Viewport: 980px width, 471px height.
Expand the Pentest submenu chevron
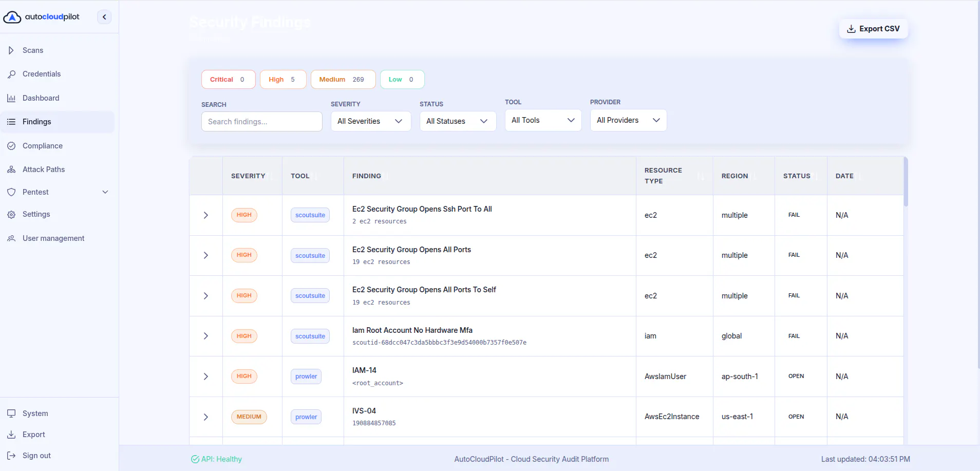(105, 192)
